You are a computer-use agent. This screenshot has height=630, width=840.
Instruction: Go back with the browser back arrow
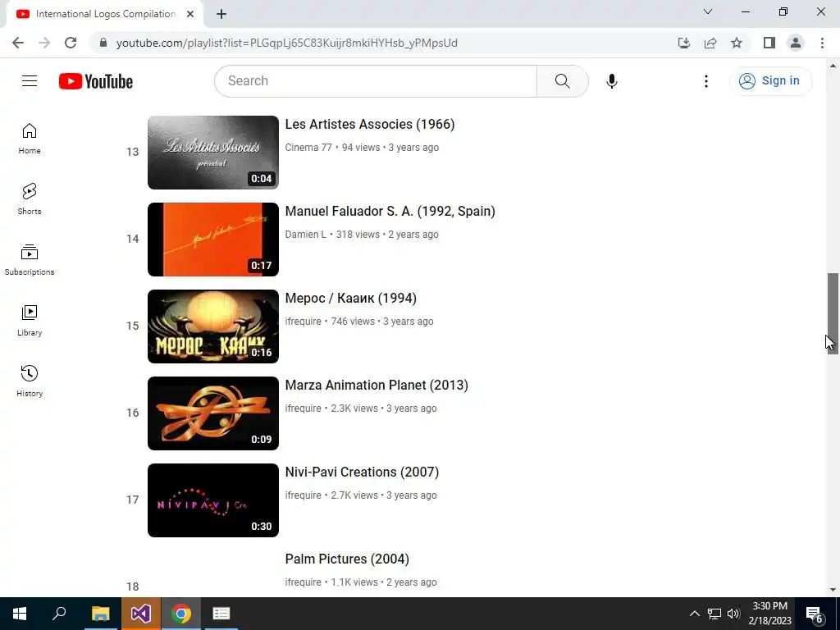pos(18,43)
